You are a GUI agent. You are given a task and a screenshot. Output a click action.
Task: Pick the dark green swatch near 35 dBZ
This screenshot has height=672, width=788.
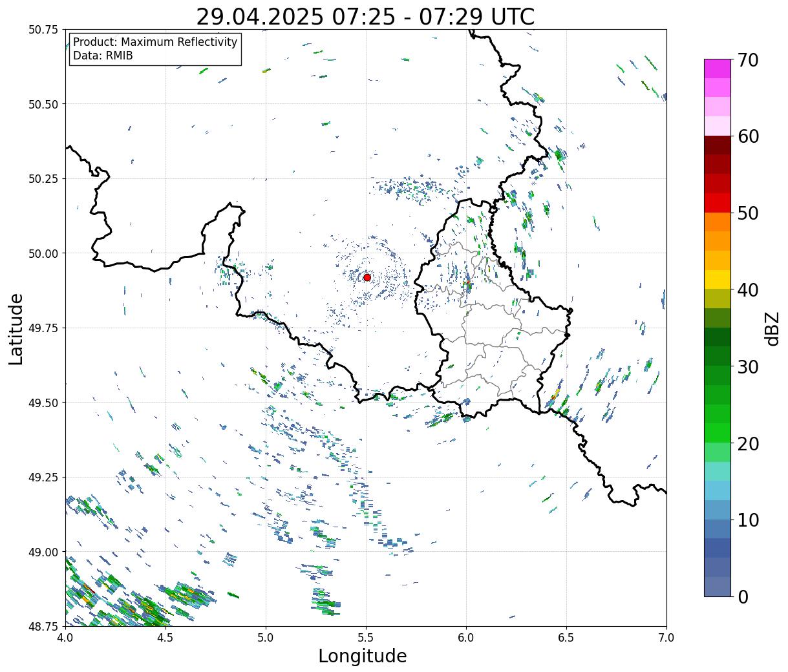pyautogui.click(x=718, y=337)
